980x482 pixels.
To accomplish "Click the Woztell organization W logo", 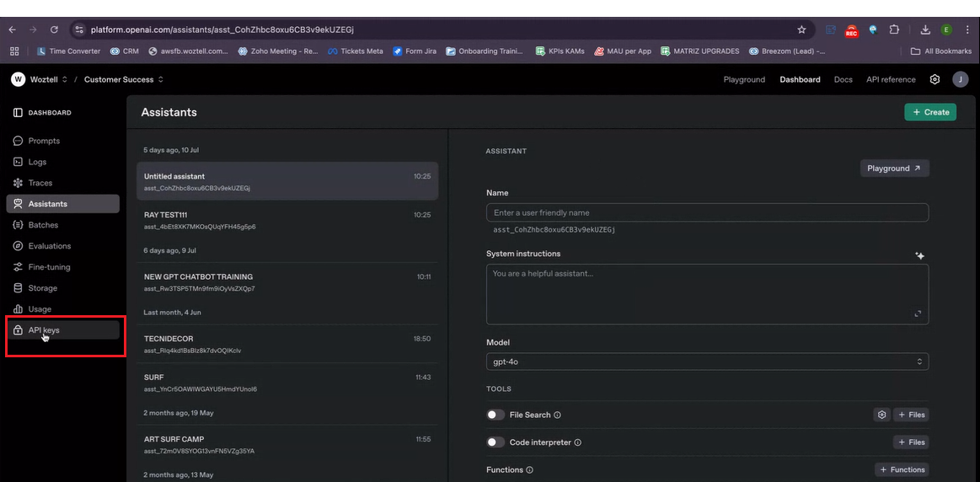I will [x=19, y=79].
